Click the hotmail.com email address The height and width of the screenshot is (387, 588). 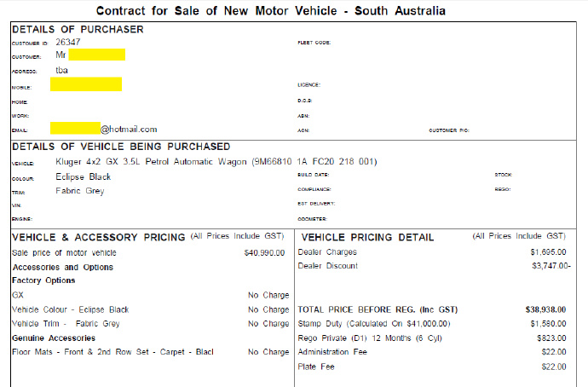coord(129,130)
